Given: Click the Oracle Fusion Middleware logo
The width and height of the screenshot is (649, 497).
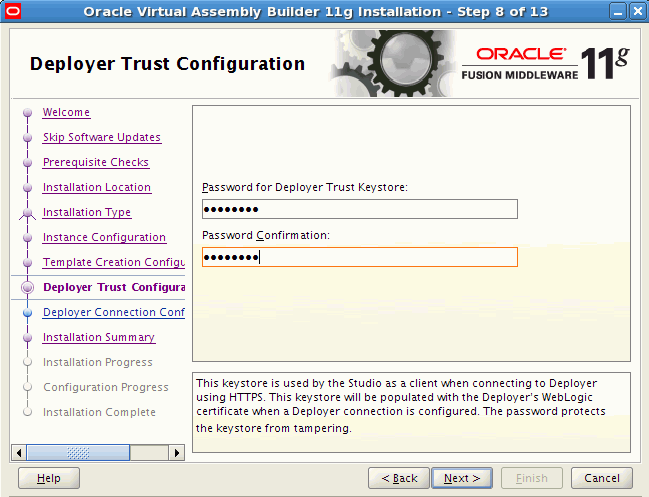Looking at the screenshot, I should click(546, 63).
